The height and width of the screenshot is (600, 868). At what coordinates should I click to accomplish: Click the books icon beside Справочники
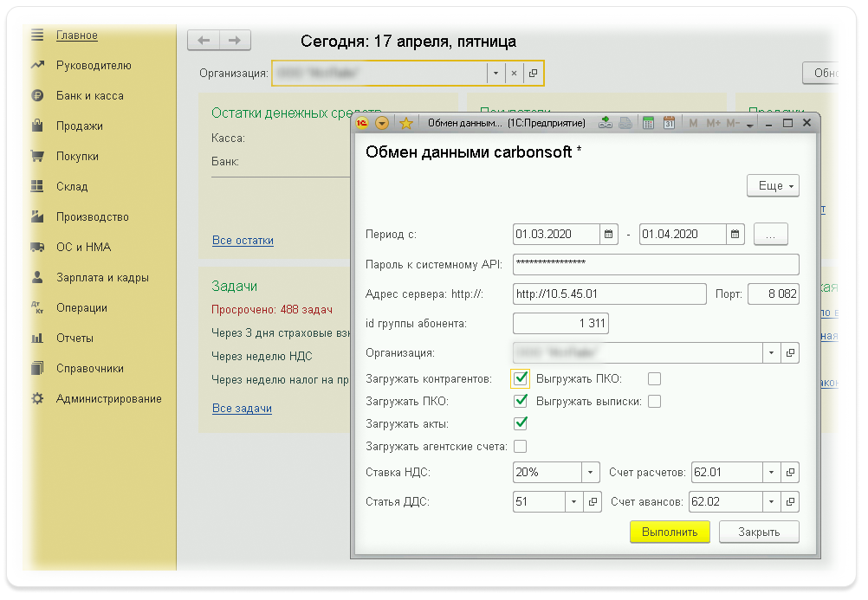click(x=37, y=368)
